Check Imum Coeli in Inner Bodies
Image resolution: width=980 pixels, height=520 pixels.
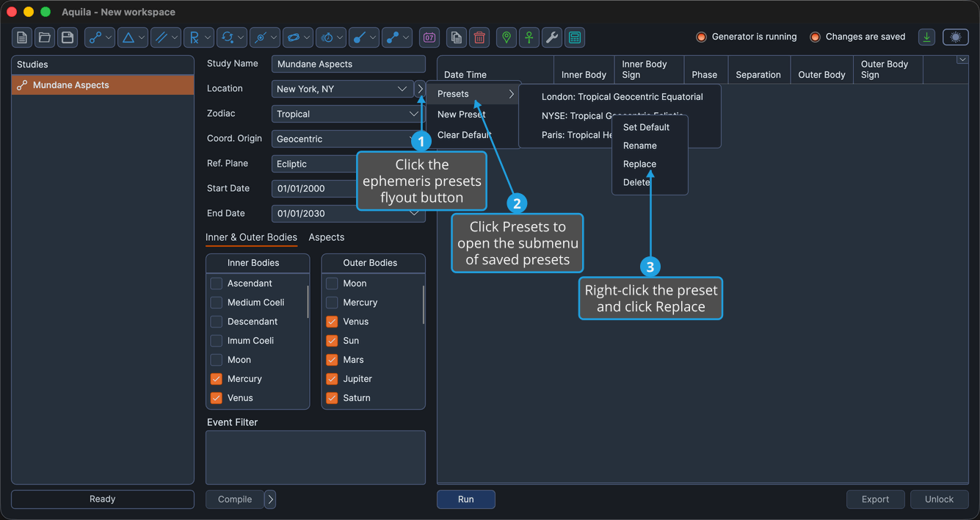pyautogui.click(x=217, y=341)
